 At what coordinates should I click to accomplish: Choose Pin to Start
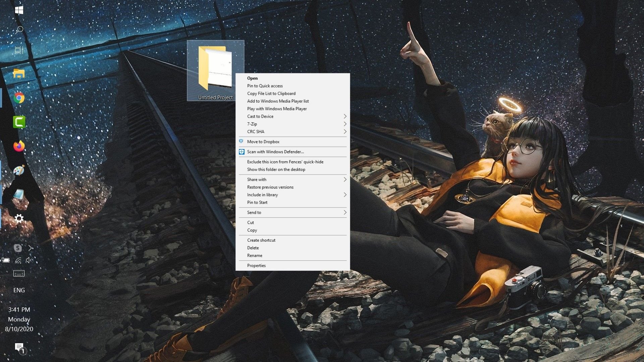point(293,202)
